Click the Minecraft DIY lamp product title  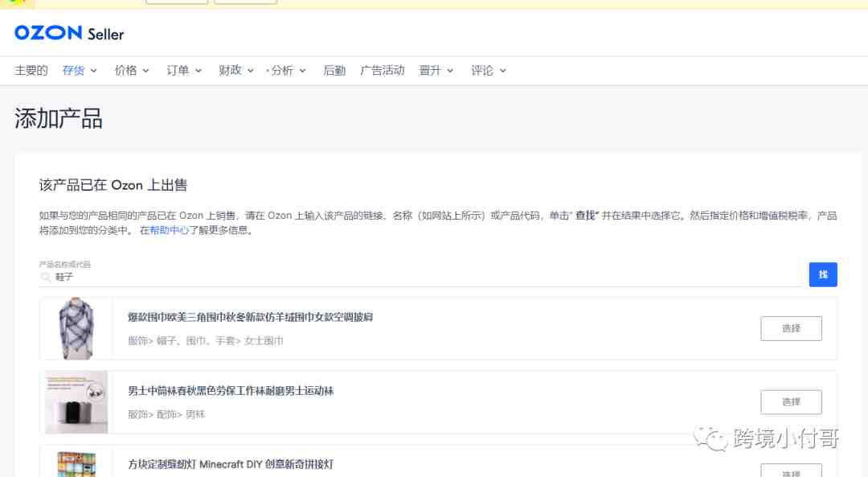(231, 464)
